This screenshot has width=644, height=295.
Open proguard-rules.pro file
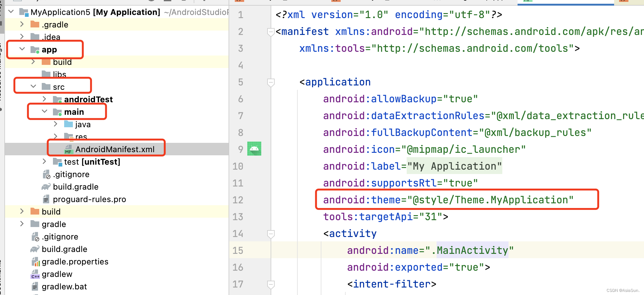(x=89, y=199)
